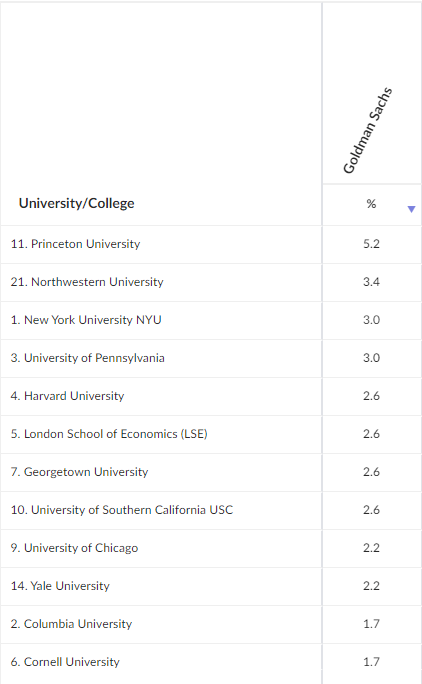The width and height of the screenshot is (422, 684).
Task: Click Princeton's 5.2 percentage cell
Action: 371,244
